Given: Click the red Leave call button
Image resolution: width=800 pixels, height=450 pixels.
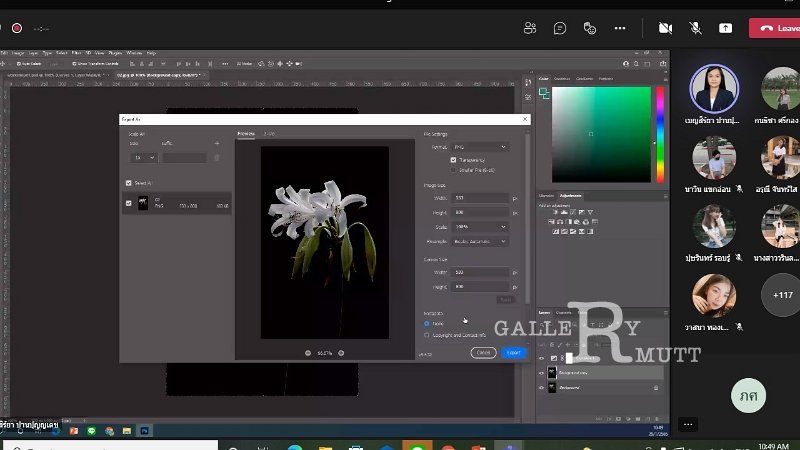Looking at the screenshot, I should pyautogui.click(x=776, y=28).
